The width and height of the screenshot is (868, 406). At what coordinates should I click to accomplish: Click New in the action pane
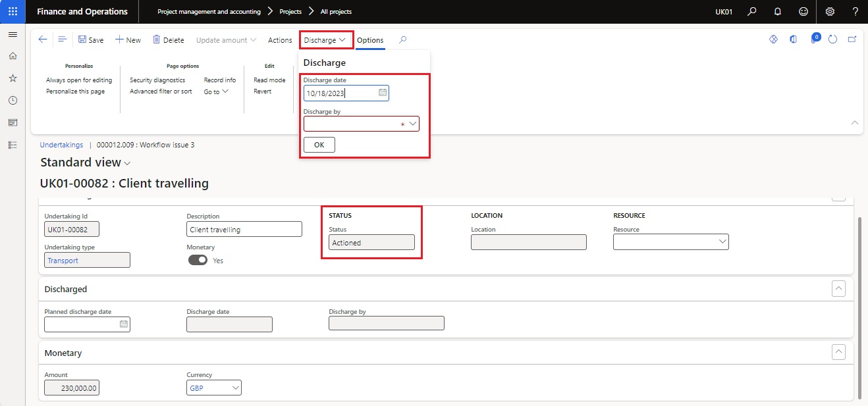[x=128, y=40]
